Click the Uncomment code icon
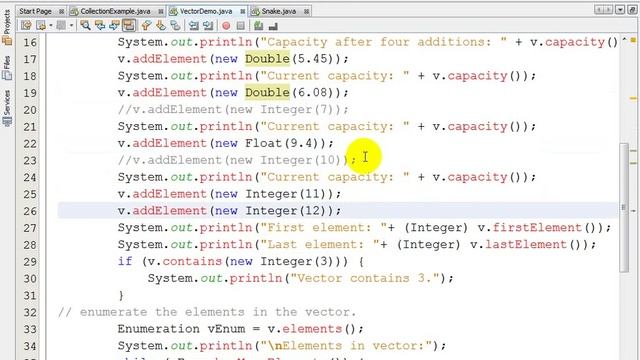Viewport: 640px width, 360px height. pyautogui.click(x=273, y=26)
